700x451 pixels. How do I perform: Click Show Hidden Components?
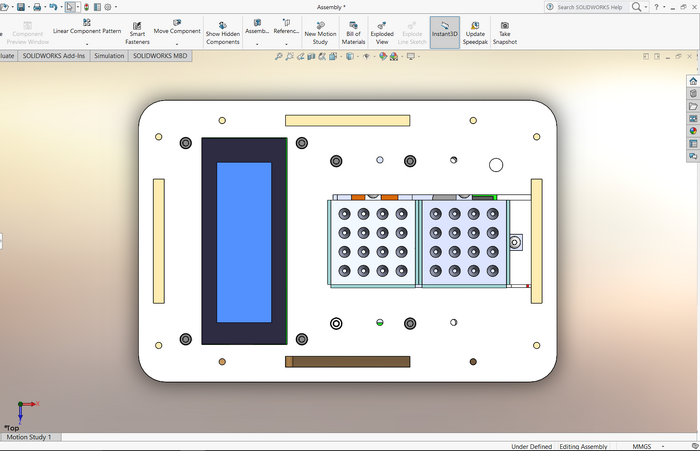222,32
